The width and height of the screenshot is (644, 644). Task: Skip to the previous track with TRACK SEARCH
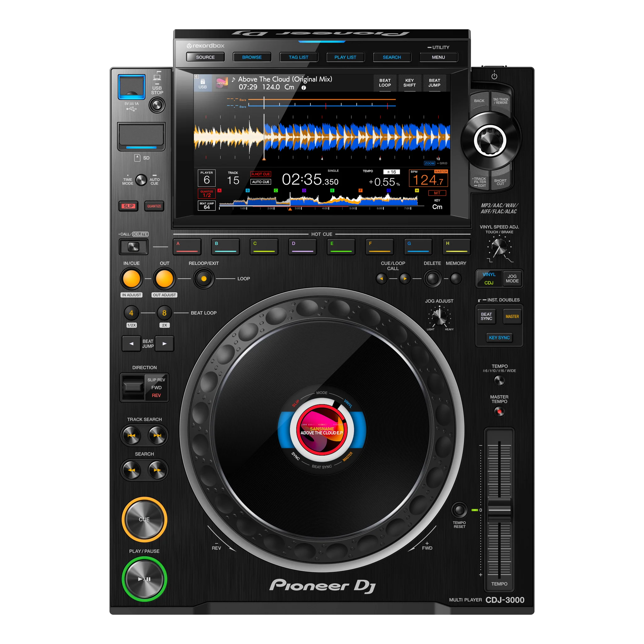(x=132, y=435)
